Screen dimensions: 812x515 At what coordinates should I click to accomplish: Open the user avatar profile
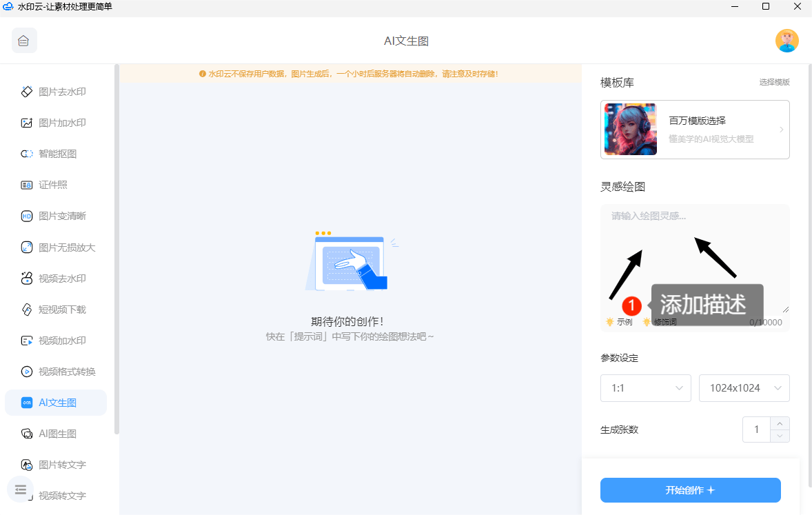786,41
